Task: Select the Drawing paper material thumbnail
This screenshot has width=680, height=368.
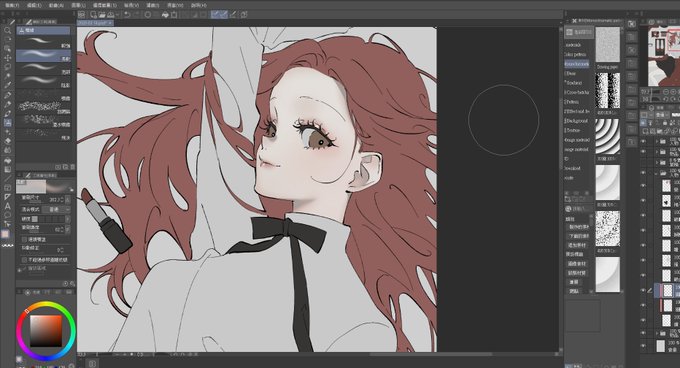Action: point(608,45)
